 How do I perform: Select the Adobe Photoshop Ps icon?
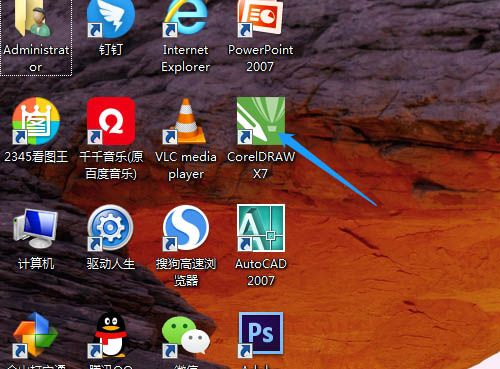coord(261,335)
